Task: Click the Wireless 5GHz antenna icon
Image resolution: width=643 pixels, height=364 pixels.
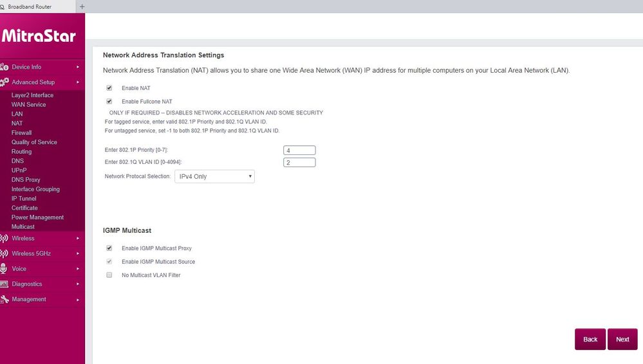Action: [x=5, y=253]
